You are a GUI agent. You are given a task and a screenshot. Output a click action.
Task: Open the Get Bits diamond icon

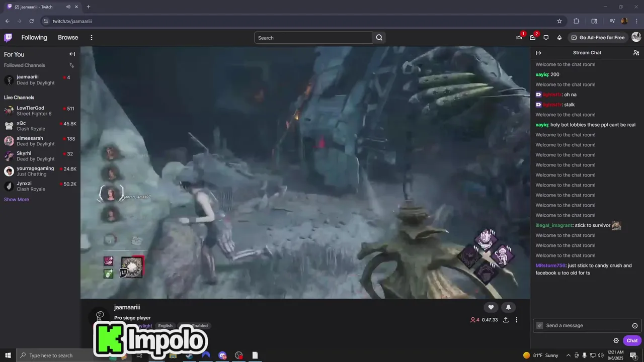pyautogui.click(x=559, y=38)
